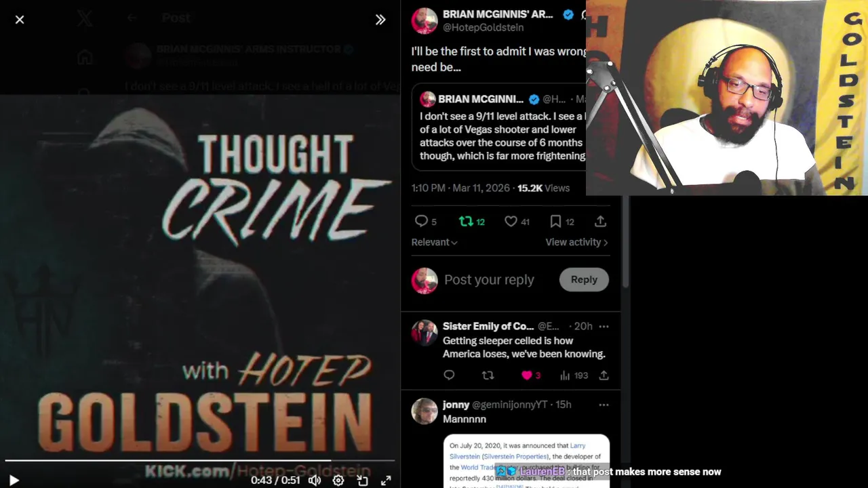The width and height of the screenshot is (868, 488).
Task: Open video settings gear
Action: point(338,480)
